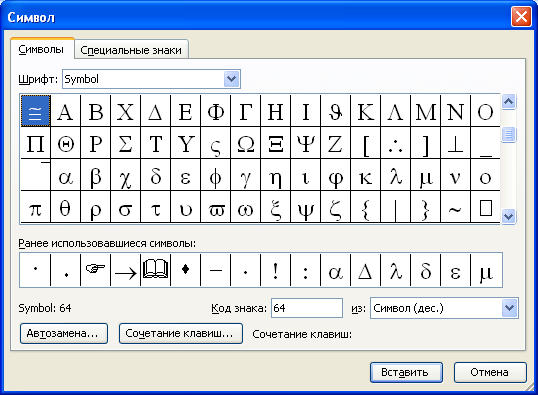Screen dimensions: 538x395
Task: Open the Символы tab
Action: (x=41, y=49)
